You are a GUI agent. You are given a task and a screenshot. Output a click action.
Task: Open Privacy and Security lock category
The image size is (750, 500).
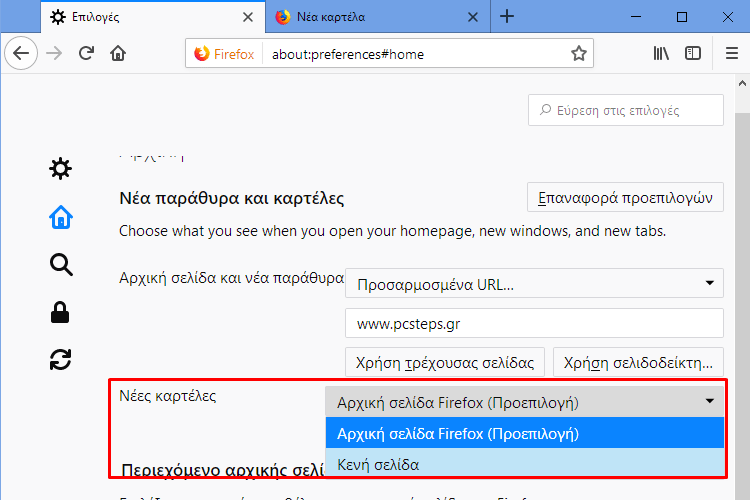tap(60, 312)
